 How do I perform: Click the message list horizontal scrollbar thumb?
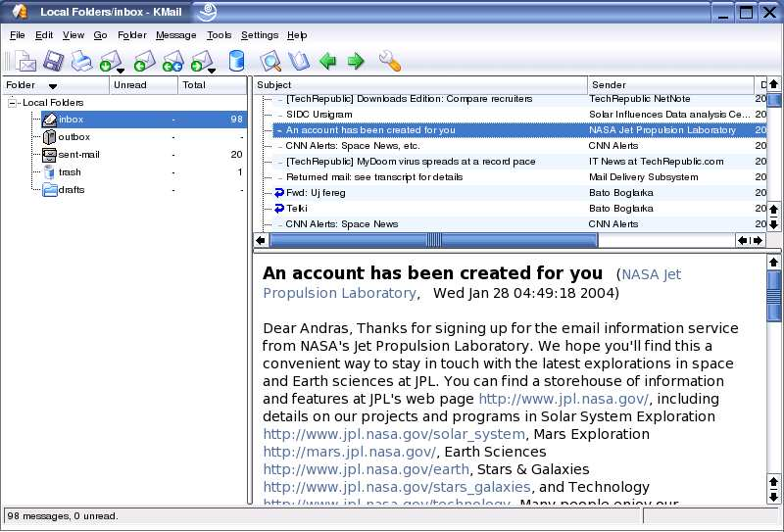click(x=433, y=240)
